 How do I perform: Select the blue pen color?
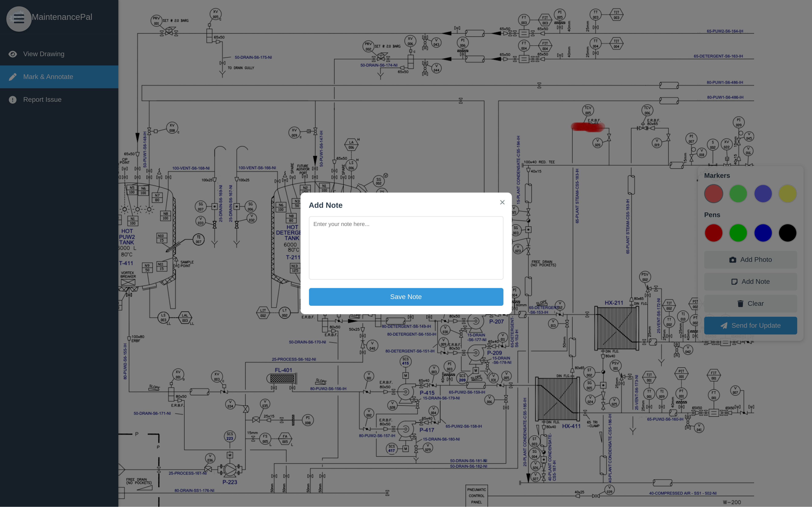[763, 233]
